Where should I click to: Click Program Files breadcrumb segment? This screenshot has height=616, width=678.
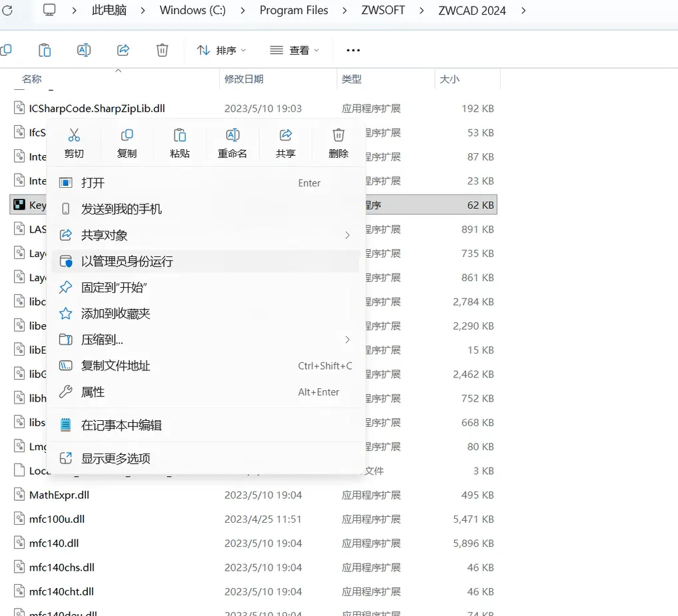294,10
